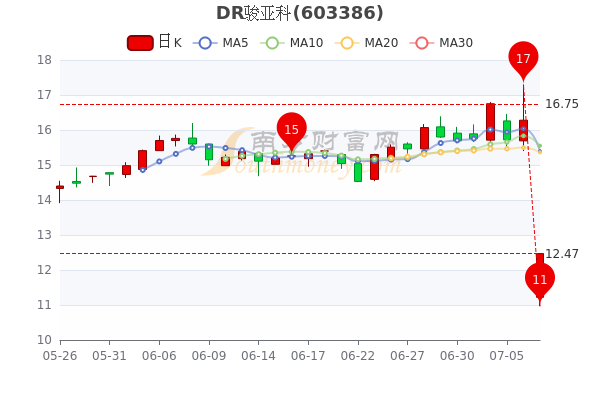The width and height of the screenshot is (600, 400).
Task: Click the 06-14 date axis label
Action: pos(258,355)
